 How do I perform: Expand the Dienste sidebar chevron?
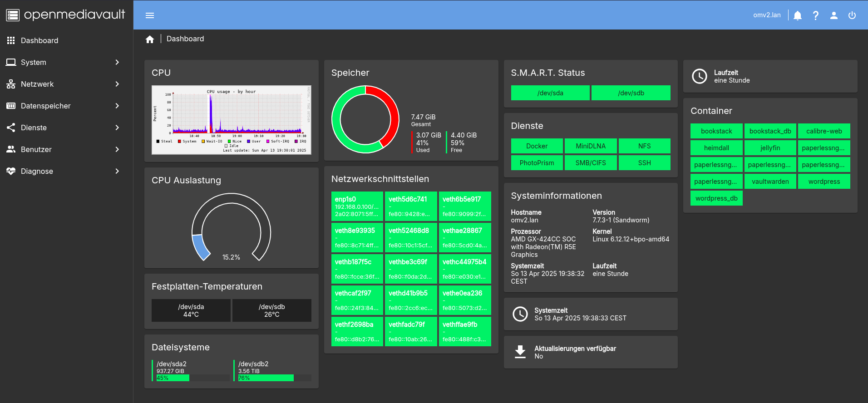tap(117, 128)
